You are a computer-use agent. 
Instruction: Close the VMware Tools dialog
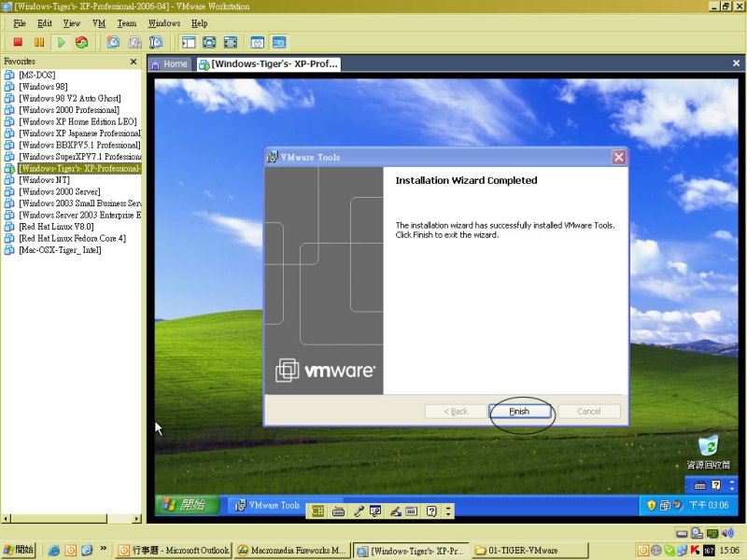pos(618,157)
